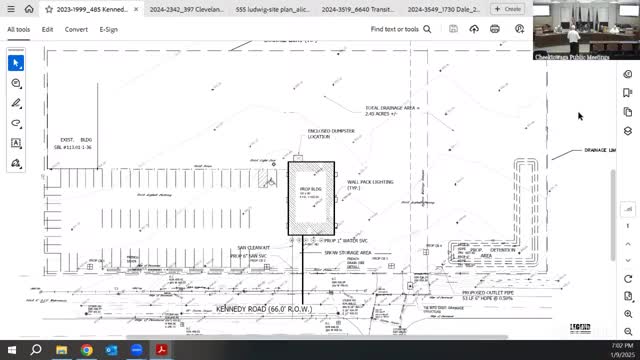Select the text box tool
The width and height of the screenshot is (640, 360).
(16, 143)
